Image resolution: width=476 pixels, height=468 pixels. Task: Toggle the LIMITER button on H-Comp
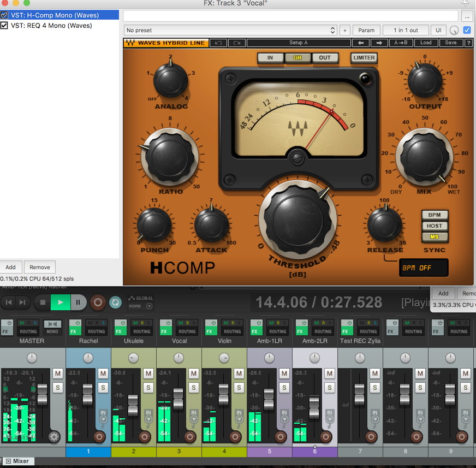click(364, 58)
